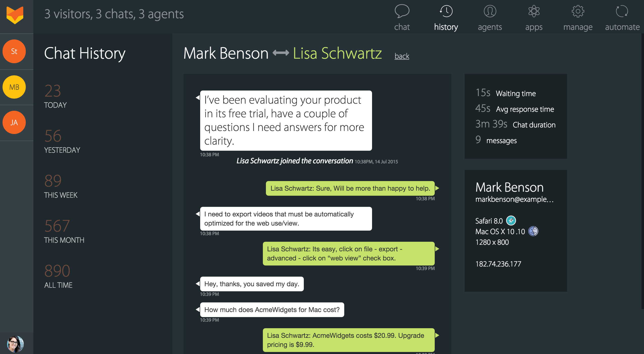
Task: Click the visitor IP address 182.74.236.177
Action: [498, 264]
